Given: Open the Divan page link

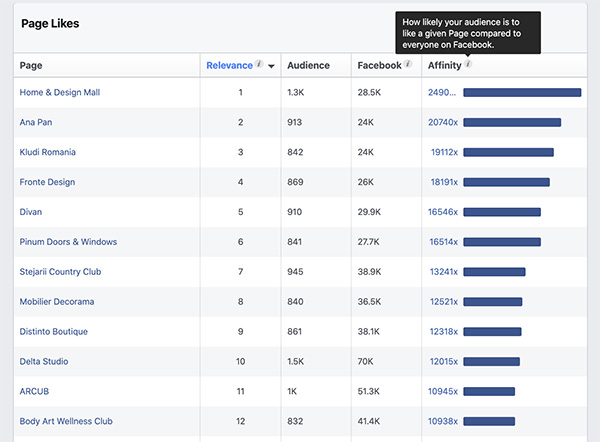Looking at the screenshot, I should point(31,212).
